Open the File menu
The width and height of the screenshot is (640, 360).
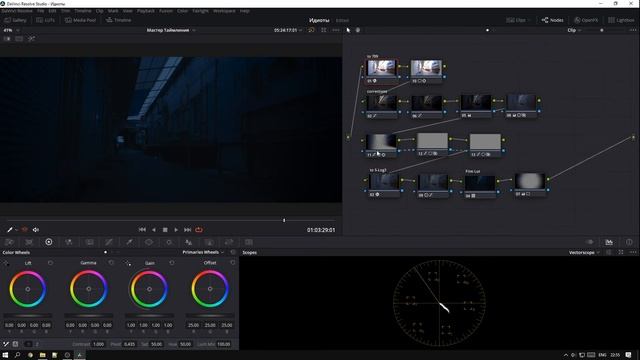(x=41, y=11)
